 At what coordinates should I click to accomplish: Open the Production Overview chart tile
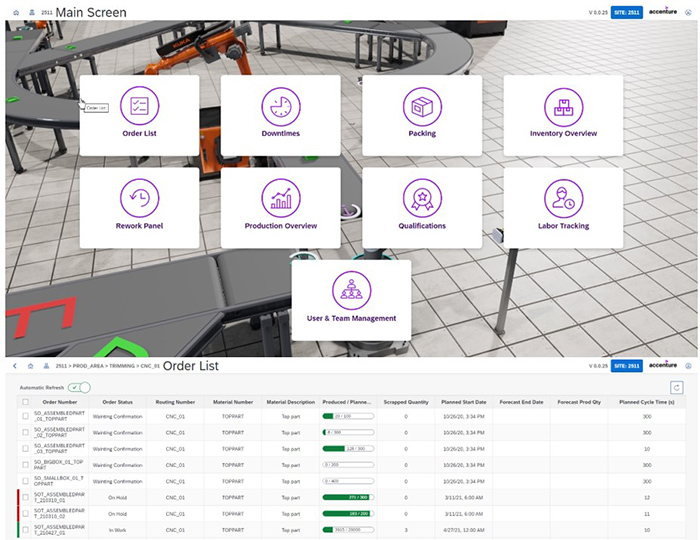click(281, 207)
